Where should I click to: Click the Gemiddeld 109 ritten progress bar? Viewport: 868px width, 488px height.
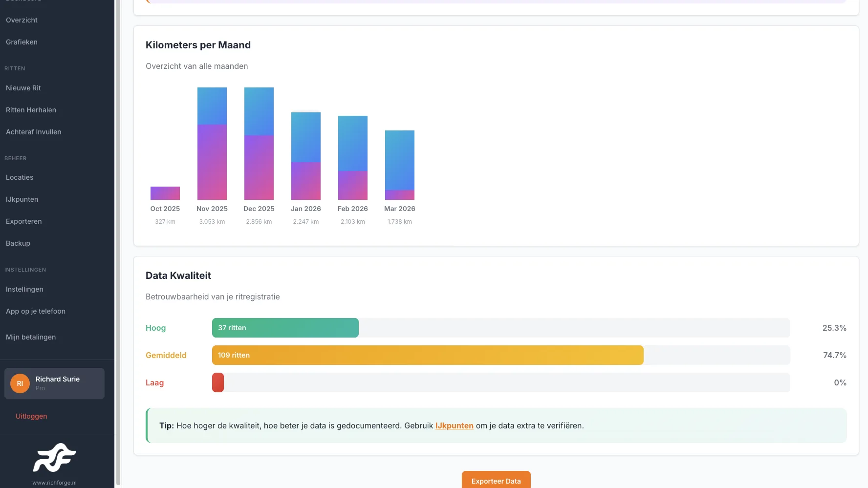(x=428, y=355)
